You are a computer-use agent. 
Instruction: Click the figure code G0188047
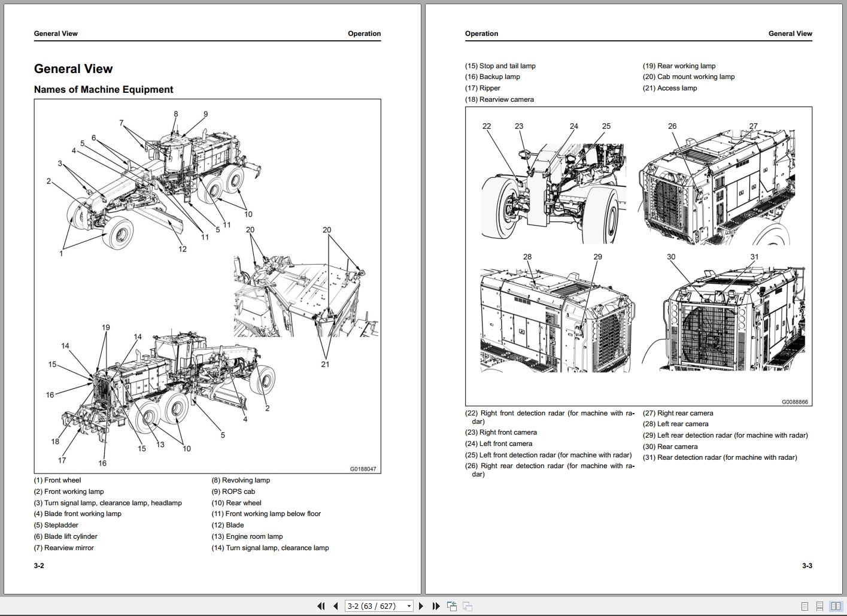click(363, 469)
